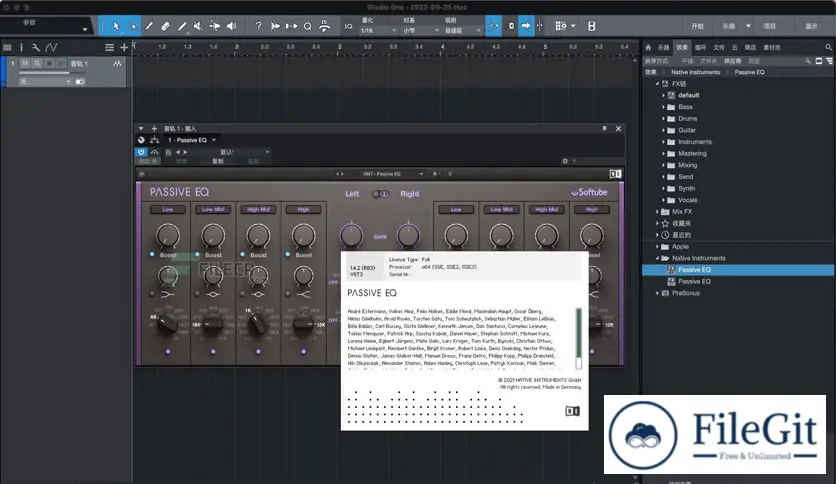Mute track 1 with M button
This screenshot has width=836, height=484.
(x=25, y=63)
